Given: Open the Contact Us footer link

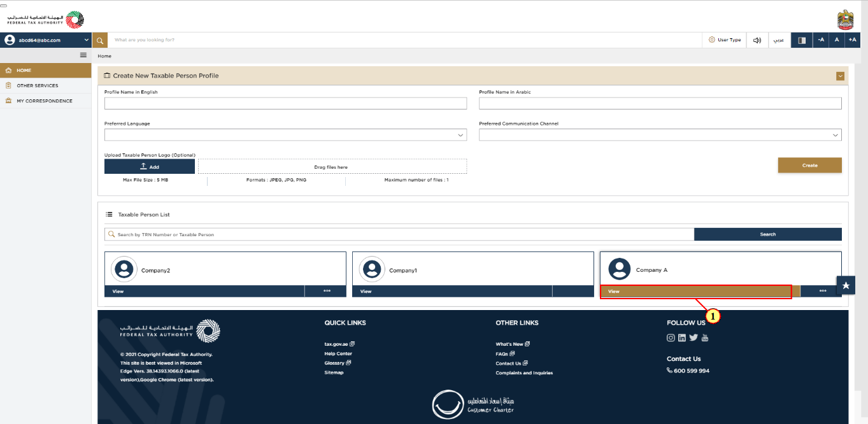Looking at the screenshot, I should point(511,364).
